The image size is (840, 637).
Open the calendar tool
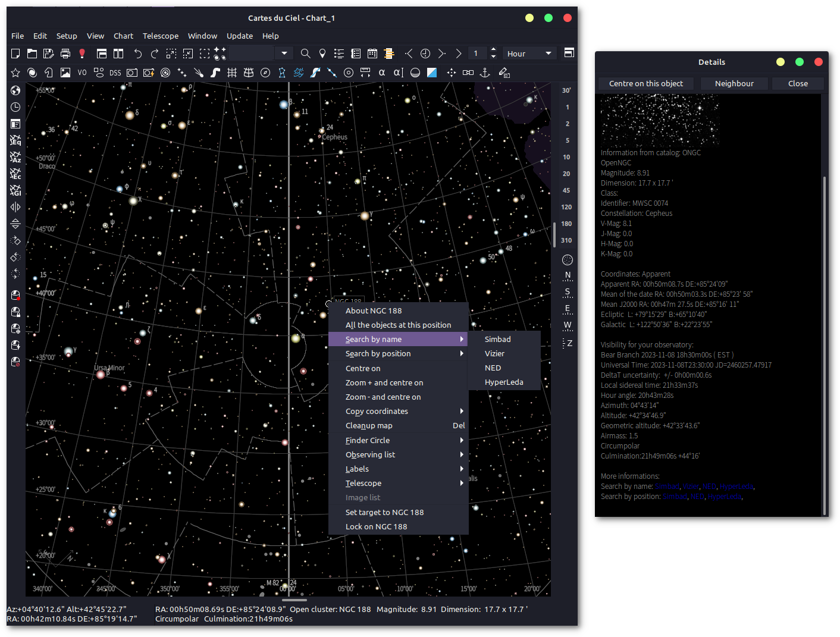[372, 54]
